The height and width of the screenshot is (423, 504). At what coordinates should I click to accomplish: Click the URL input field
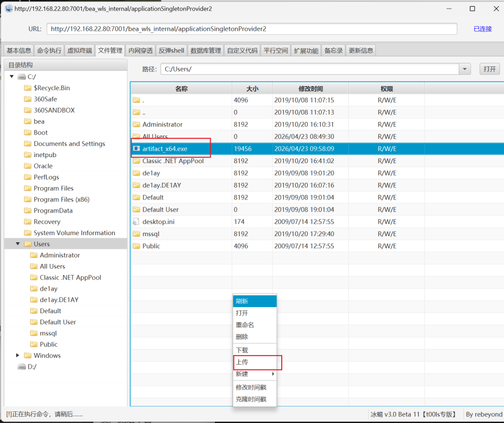click(252, 29)
